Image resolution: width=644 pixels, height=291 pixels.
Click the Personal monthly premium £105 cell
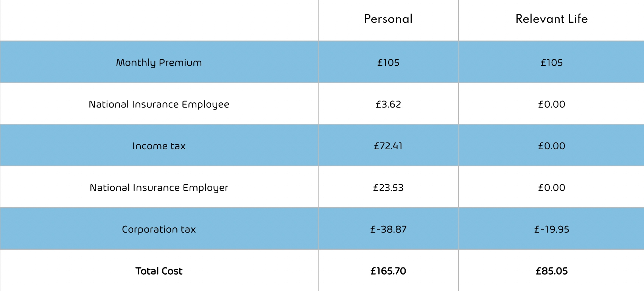click(388, 63)
